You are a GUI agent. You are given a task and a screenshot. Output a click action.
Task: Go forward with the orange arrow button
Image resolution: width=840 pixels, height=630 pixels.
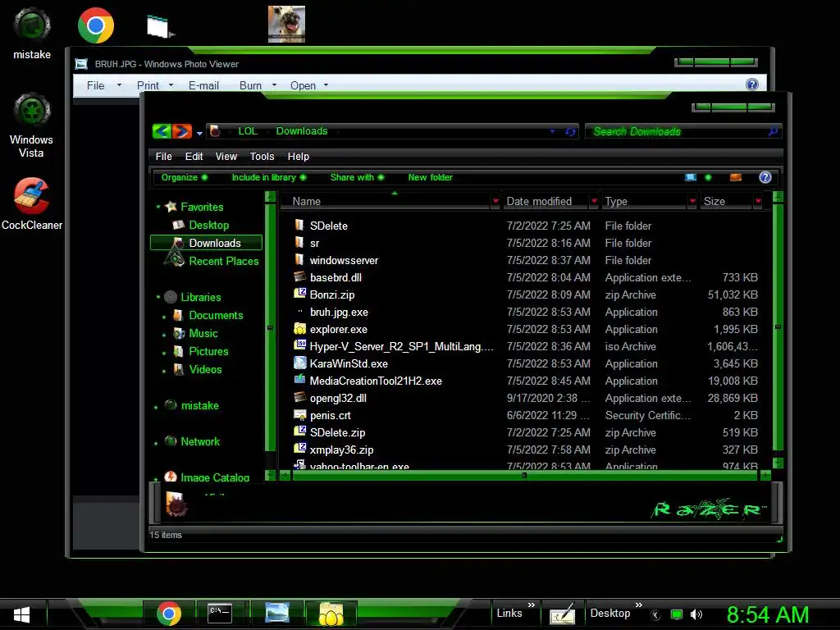tap(182, 131)
